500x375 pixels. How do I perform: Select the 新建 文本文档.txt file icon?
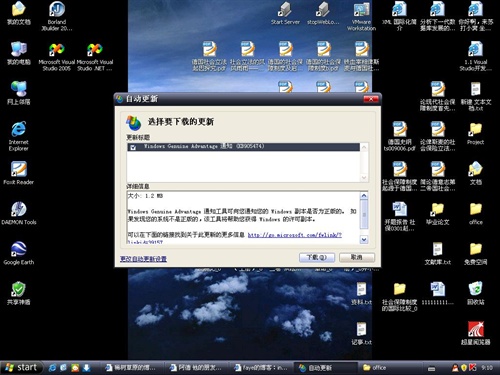[x=476, y=96]
